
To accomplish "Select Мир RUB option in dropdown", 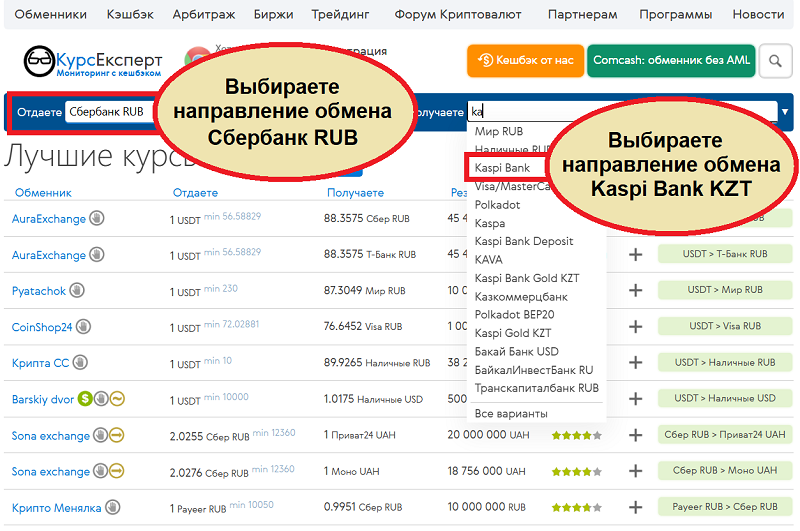I will 498,132.
